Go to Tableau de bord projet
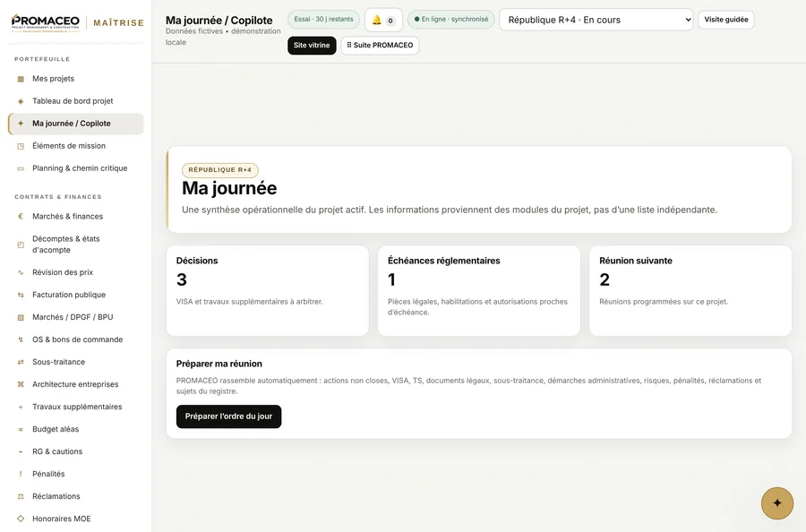806x532 pixels. 76,101
